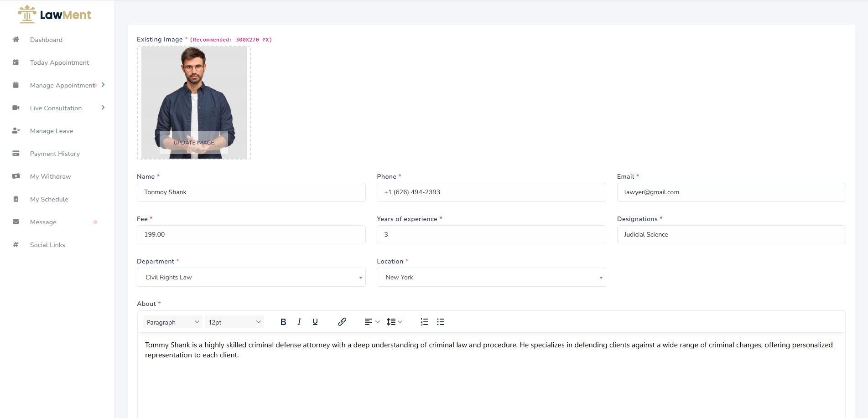Click Live Consultation video icon
Viewport: 868px width, 418px height.
pos(16,108)
